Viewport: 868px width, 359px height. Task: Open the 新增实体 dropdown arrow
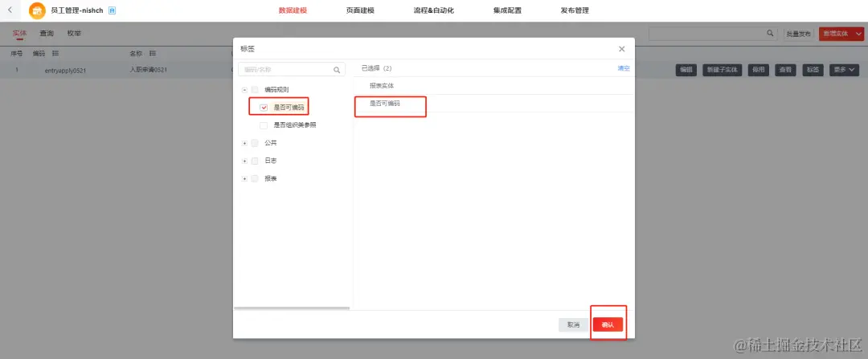858,34
